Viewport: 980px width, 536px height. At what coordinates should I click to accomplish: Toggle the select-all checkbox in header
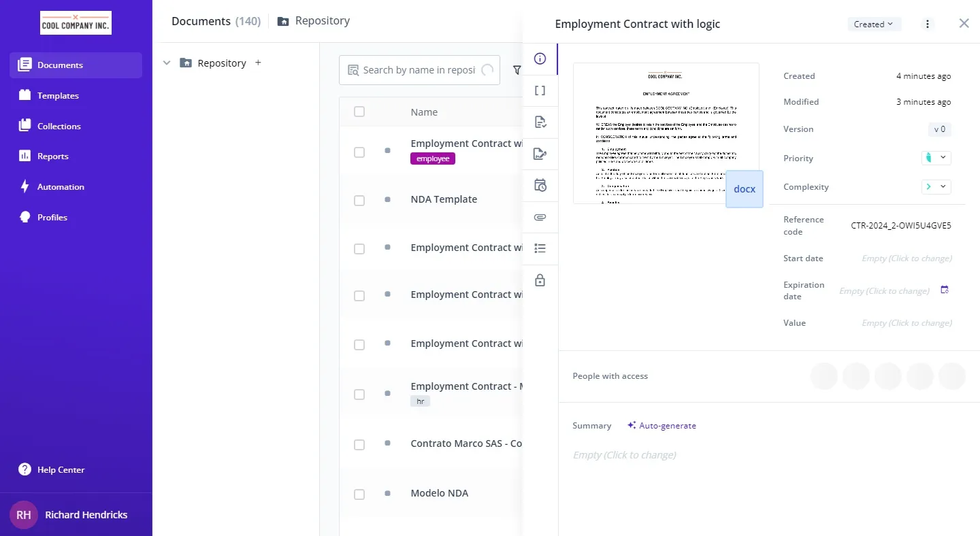coord(359,112)
